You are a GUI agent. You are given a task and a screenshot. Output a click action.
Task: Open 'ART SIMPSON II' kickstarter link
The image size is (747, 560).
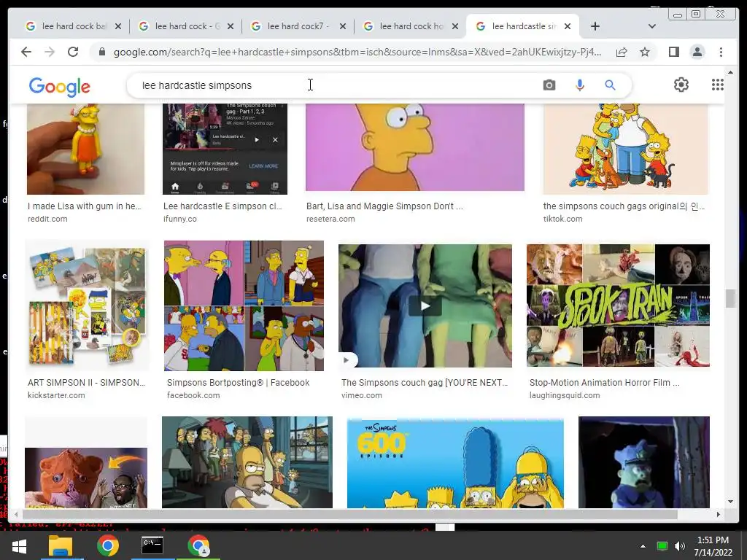86,382
